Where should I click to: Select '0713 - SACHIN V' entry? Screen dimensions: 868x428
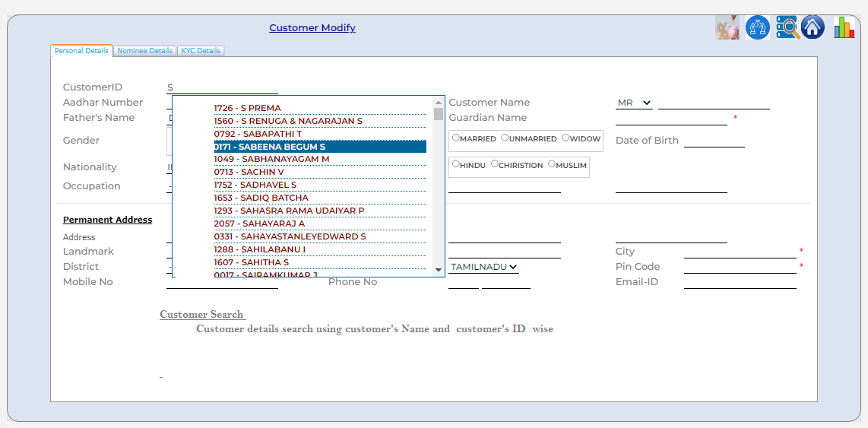tap(320, 173)
